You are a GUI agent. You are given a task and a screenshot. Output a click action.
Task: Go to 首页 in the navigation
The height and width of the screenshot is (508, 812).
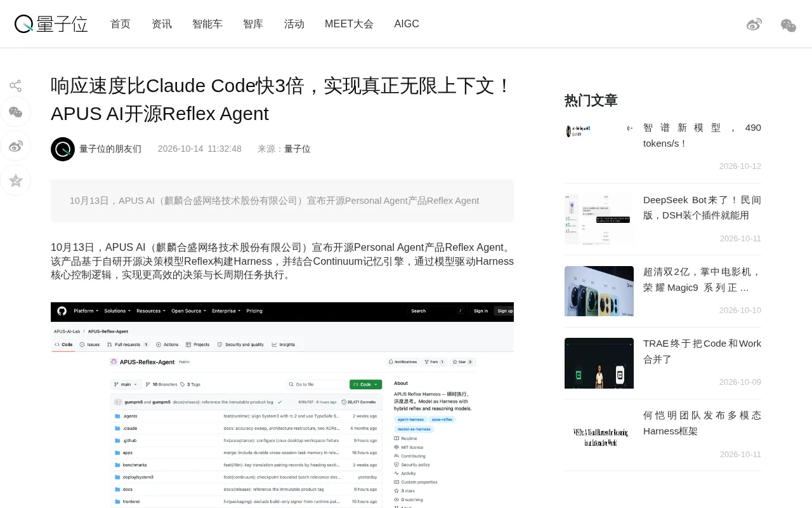point(121,24)
